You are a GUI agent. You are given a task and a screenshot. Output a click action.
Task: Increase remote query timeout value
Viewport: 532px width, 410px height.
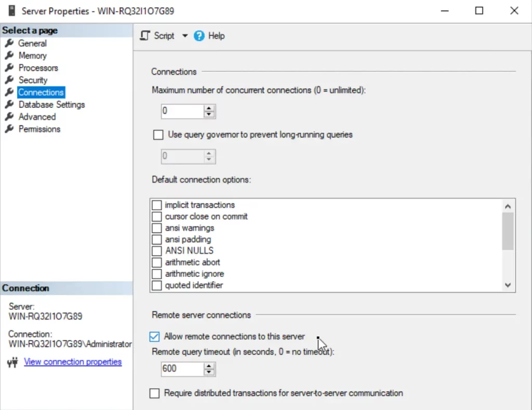click(x=209, y=366)
